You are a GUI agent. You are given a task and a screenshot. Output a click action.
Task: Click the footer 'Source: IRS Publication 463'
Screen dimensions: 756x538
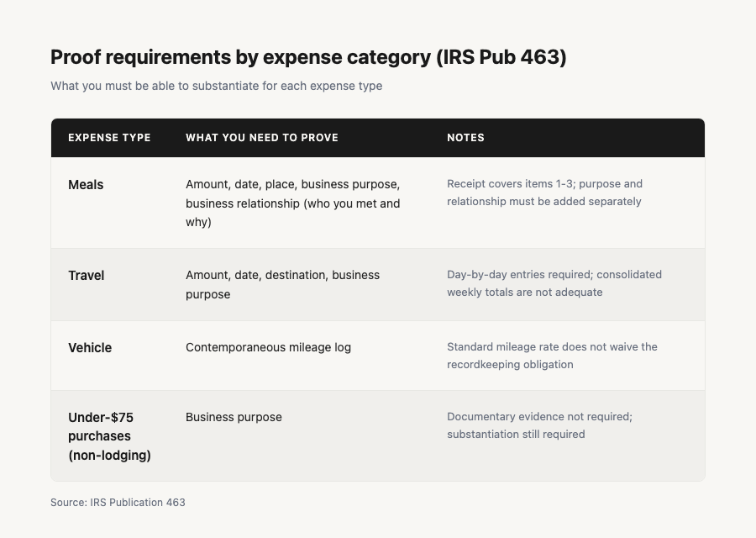(118, 503)
